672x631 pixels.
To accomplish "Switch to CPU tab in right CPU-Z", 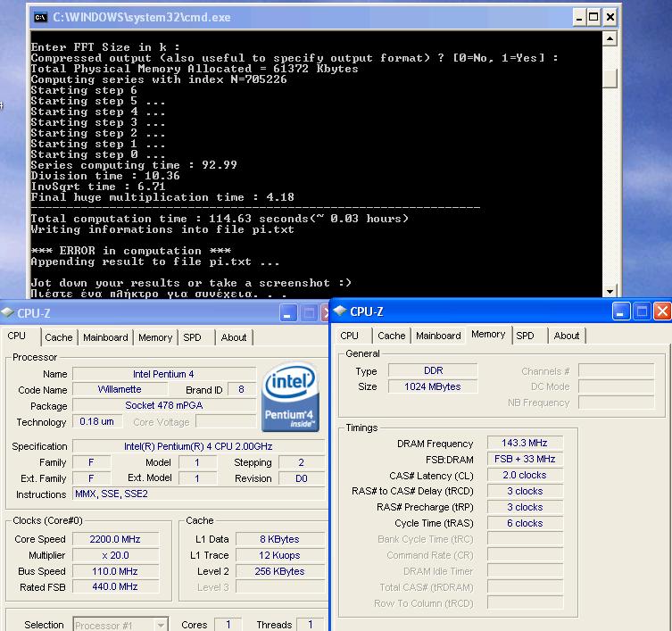I will coord(349,336).
